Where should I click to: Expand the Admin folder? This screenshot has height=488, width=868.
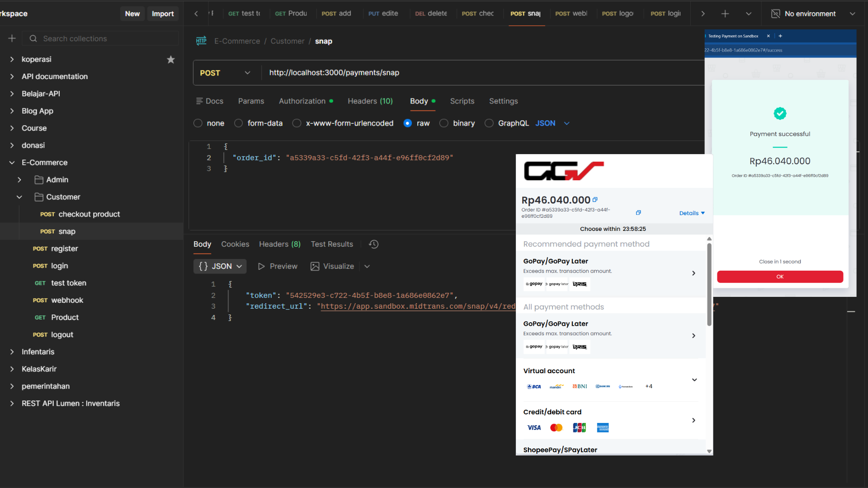point(19,180)
